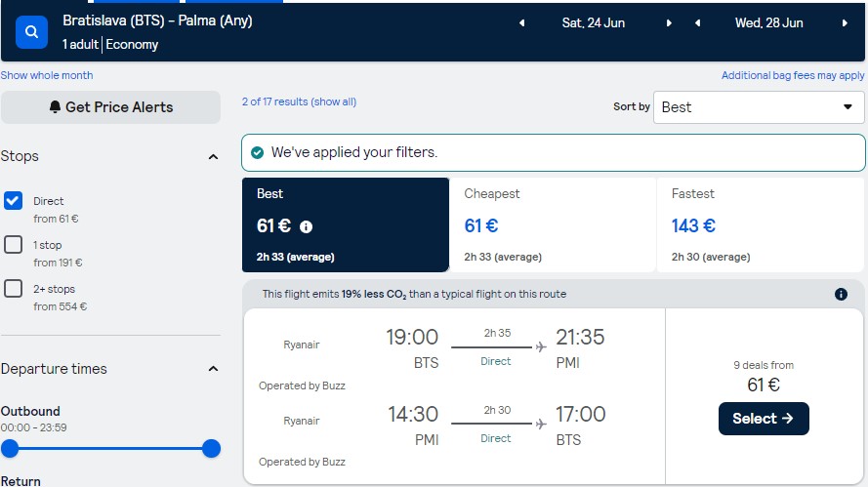Switch to the Fastest tab
This screenshot has height=487, width=868.
point(761,224)
